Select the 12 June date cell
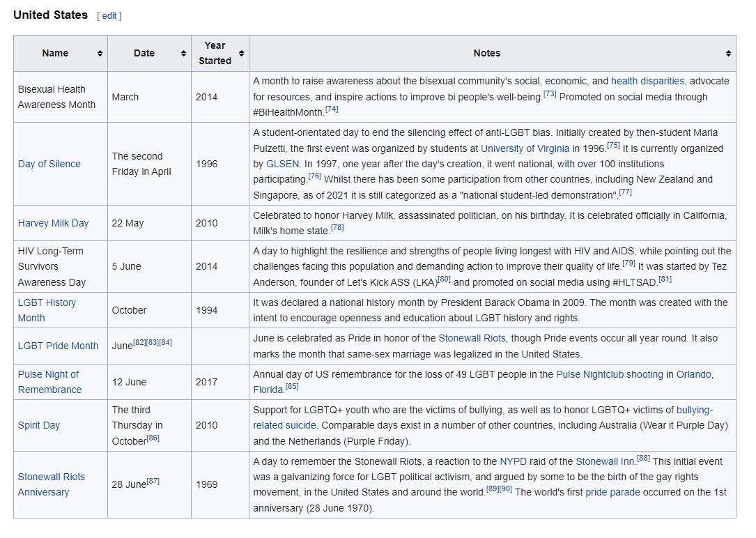The image size is (756, 538). pyautogui.click(x=150, y=382)
